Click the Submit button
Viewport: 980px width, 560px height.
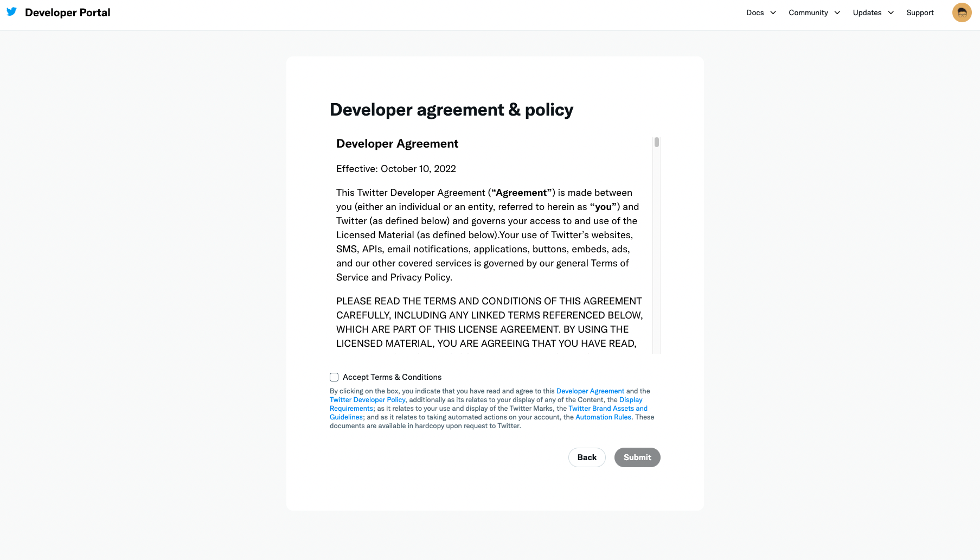point(637,457)
